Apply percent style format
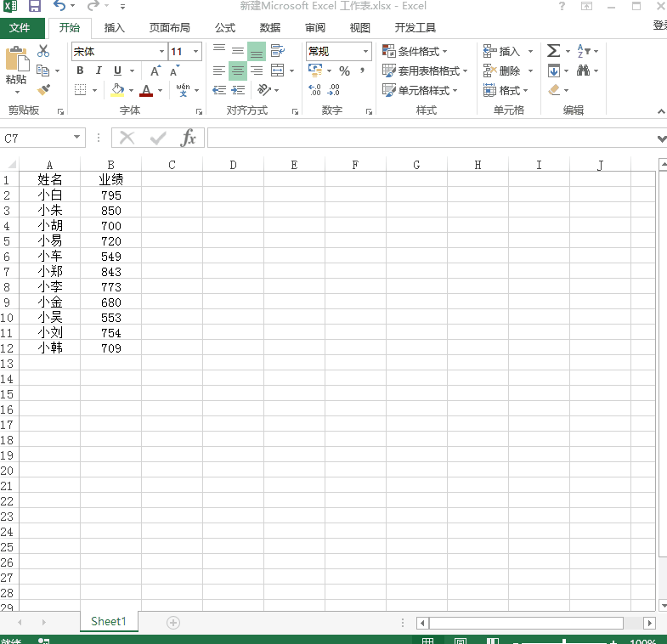The width and height of the screenshot is (667, 644). coord(345,71)
